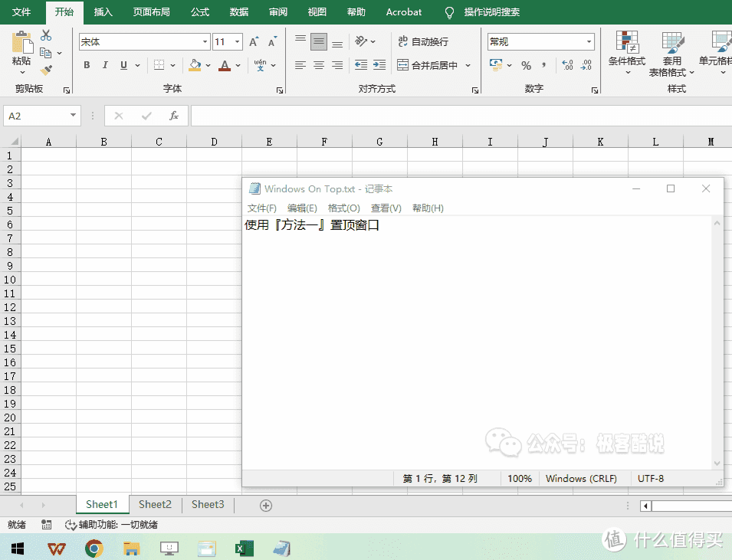The height and width of the screenshot is (560, 732).
Task: Open the font name dropdown 宋体
Action: point(205,42)
